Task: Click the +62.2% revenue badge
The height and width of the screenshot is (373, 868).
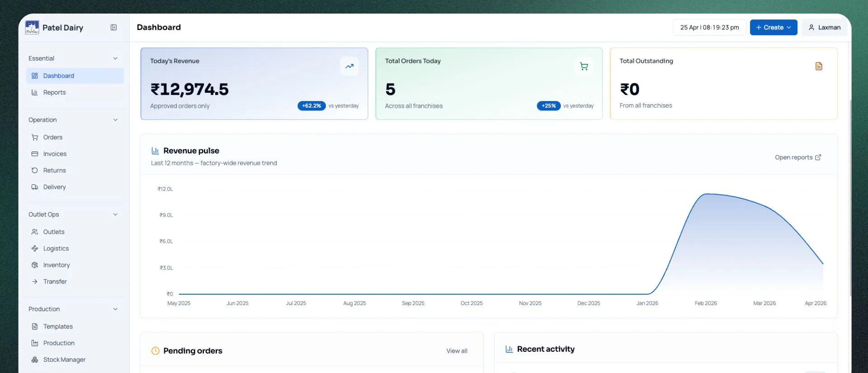Action: [x=311, y=105]
